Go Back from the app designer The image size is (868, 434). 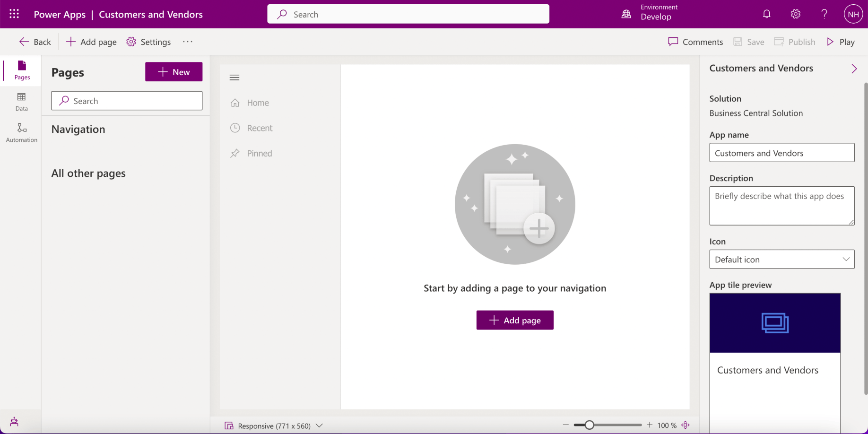[35, 42]
